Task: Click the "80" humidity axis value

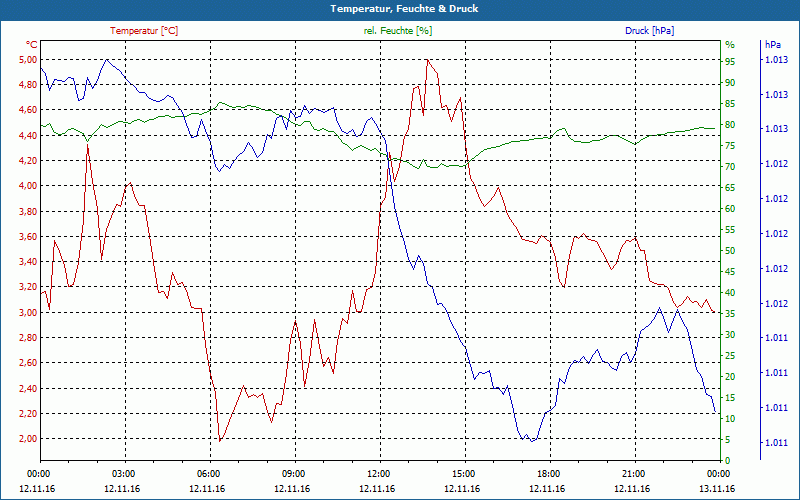Action: coord(730,125)
